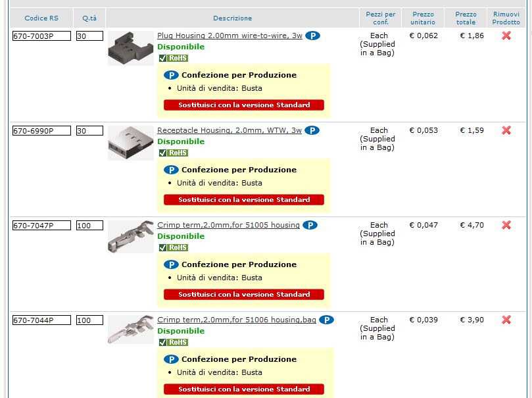Delete the 670-7047P row via red X
Image resolution: width=532 pixels, height=398 pixels.
(x=506, y=224)
